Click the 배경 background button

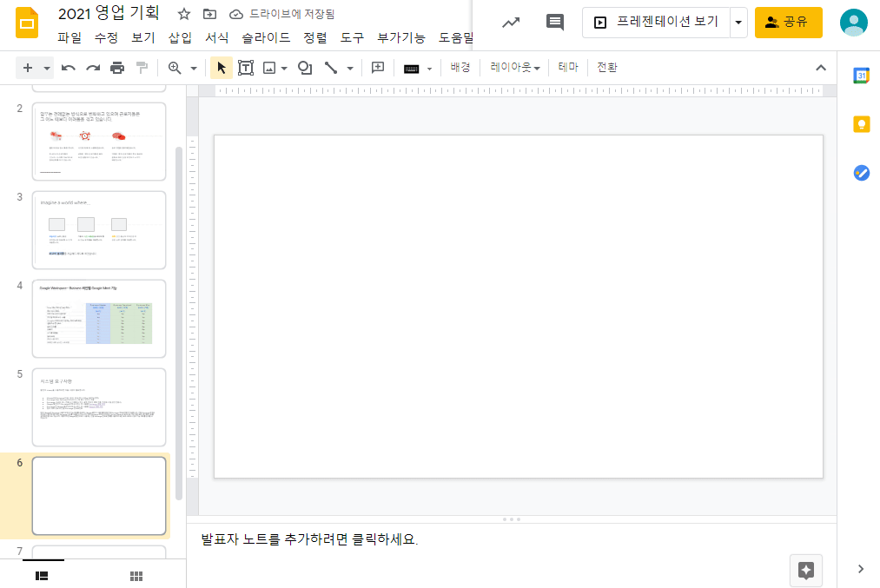pyautogui.click(x=460, y=68)
